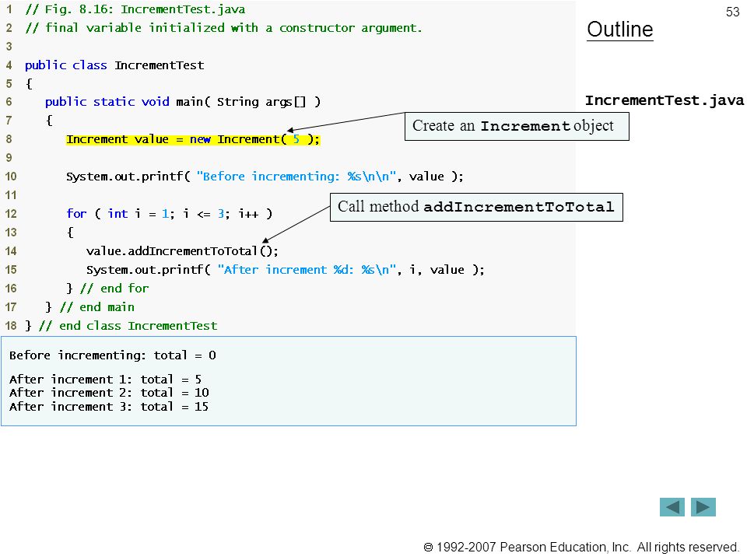Viewport: 747px width, 560px height.
Task: Click the previous slide arrow button
Action: coord(672,506)
